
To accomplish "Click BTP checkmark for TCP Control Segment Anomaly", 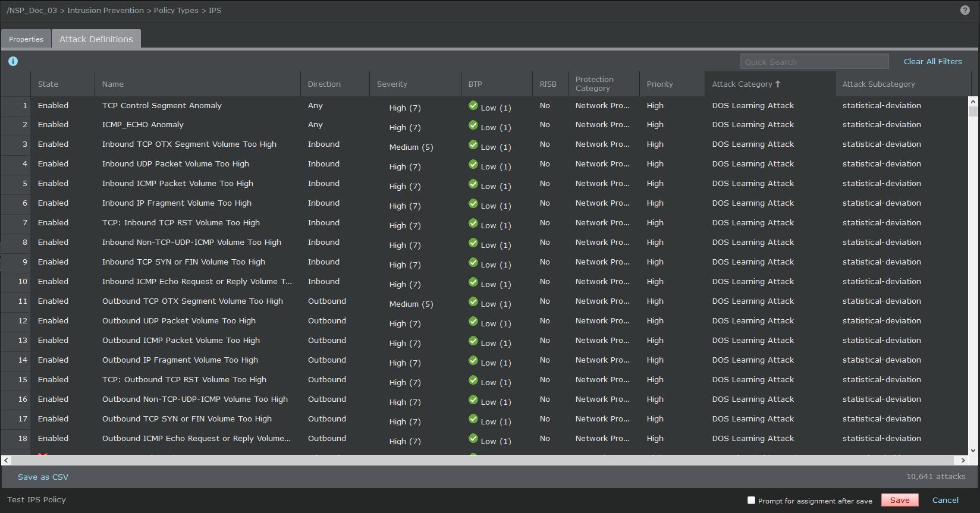I will [x=473, y=105].
